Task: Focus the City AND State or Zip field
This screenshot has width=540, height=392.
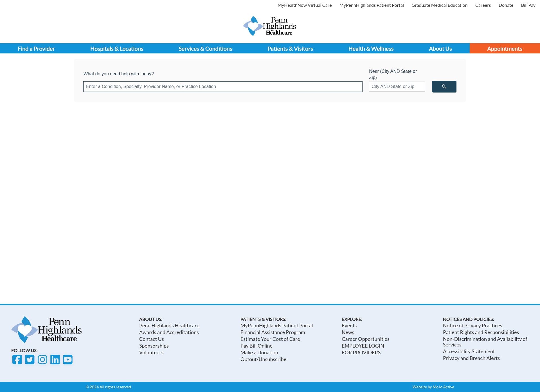Action: 397,87
